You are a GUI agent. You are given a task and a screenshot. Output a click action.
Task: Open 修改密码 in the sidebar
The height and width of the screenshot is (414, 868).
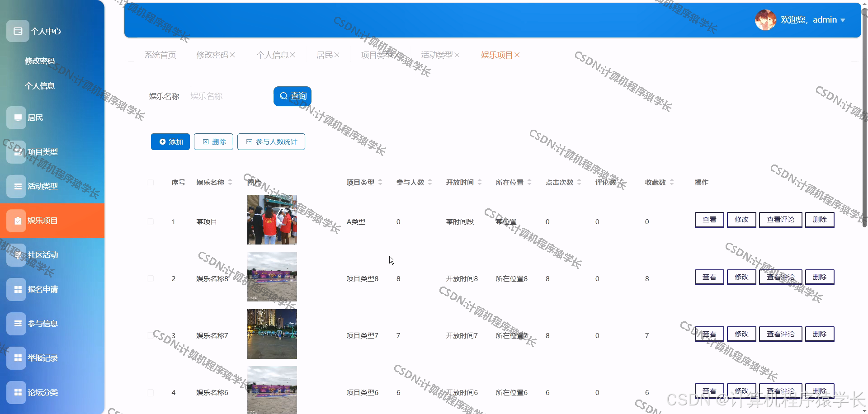tap(40, 61)
